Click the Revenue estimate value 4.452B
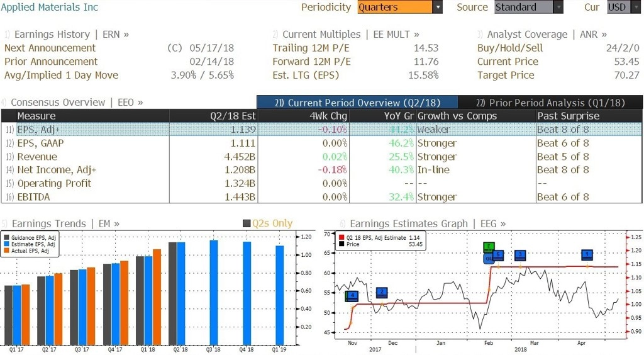 [240, 157]
